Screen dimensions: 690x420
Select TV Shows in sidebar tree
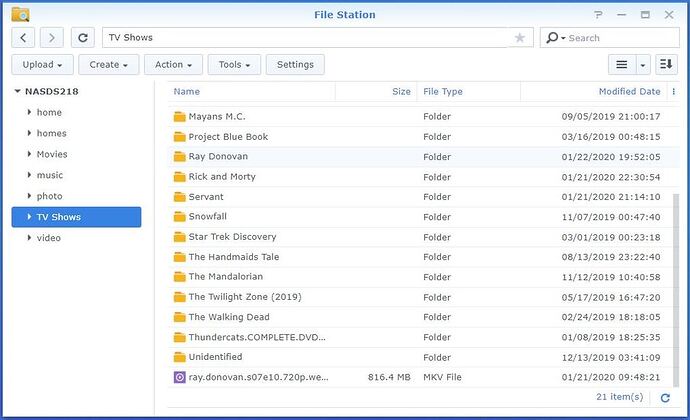coord(77,217)
